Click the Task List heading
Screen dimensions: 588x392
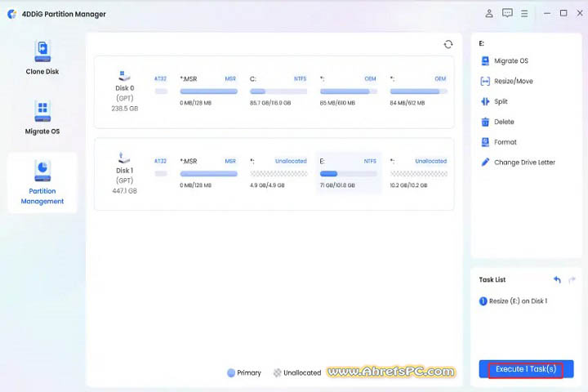[x=492, y=279]
